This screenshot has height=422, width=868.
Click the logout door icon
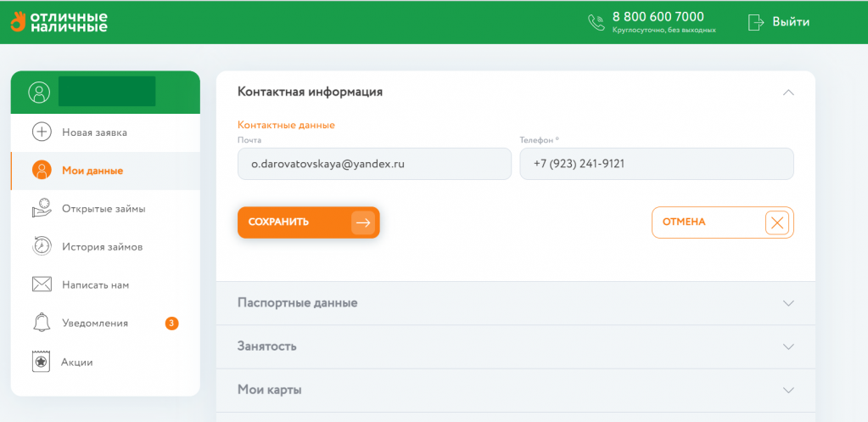tap(756, 22)
